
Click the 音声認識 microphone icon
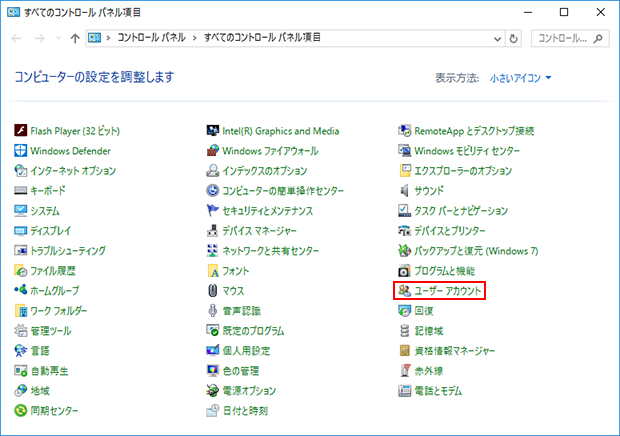click(212, 310)
